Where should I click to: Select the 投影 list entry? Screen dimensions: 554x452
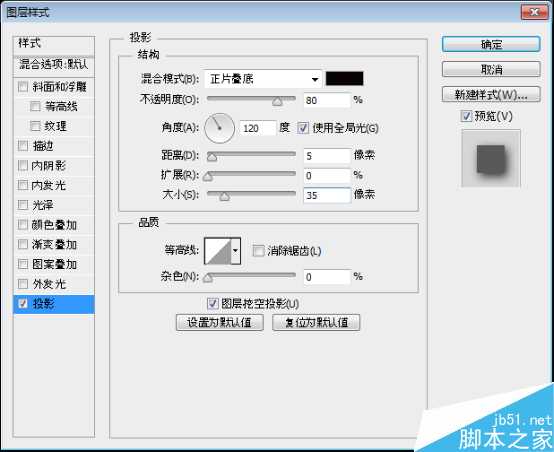[54, 304]
